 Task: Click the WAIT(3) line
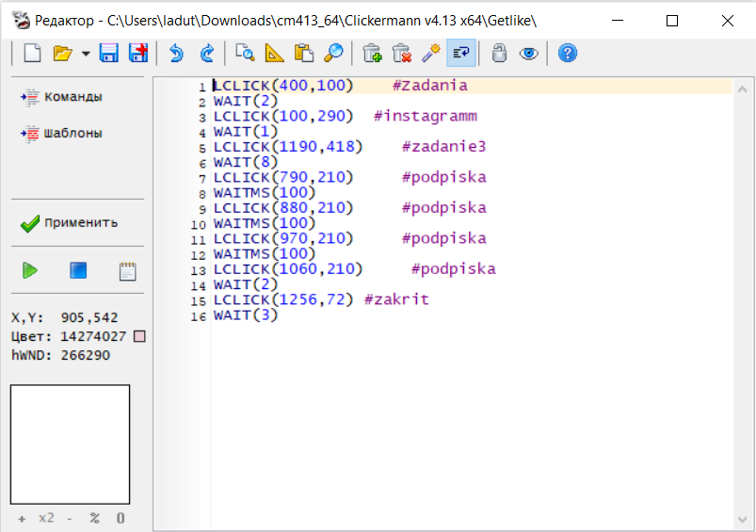click(246, 314)
